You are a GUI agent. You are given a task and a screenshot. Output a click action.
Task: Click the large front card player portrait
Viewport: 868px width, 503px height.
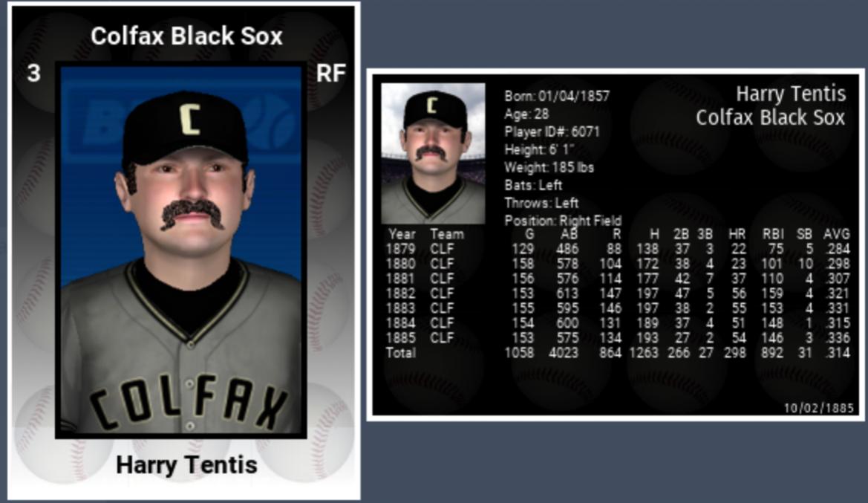(181, 250)
